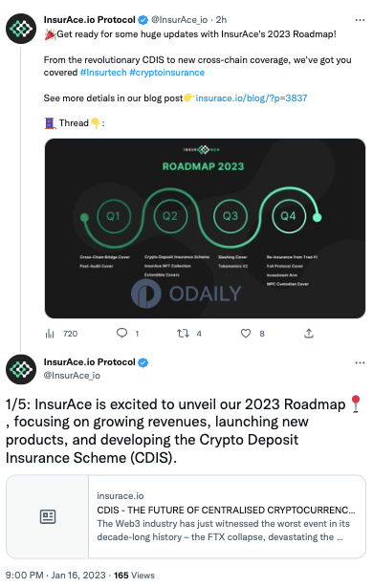Open the #Insurtech hashtag
Viewport: 373px width, 588px height.
[x=103, y=73]
